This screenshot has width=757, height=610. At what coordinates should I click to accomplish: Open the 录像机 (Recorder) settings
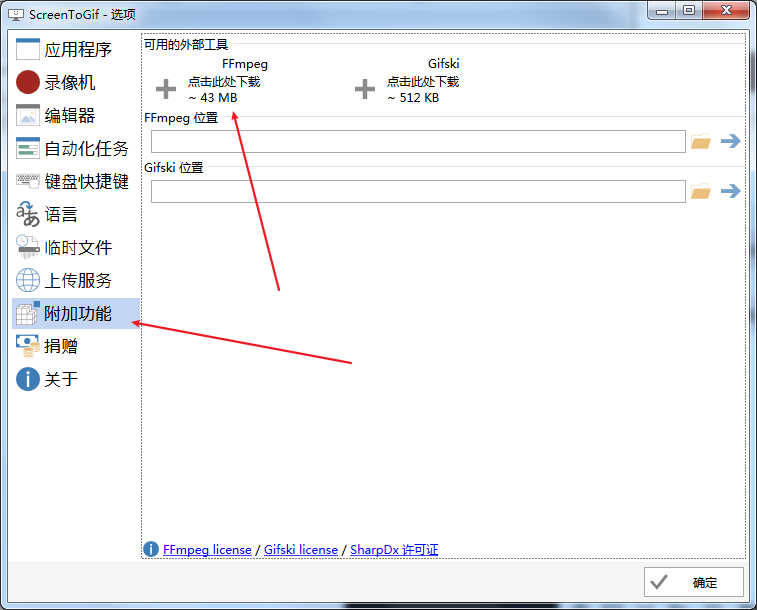coord(70,83)
